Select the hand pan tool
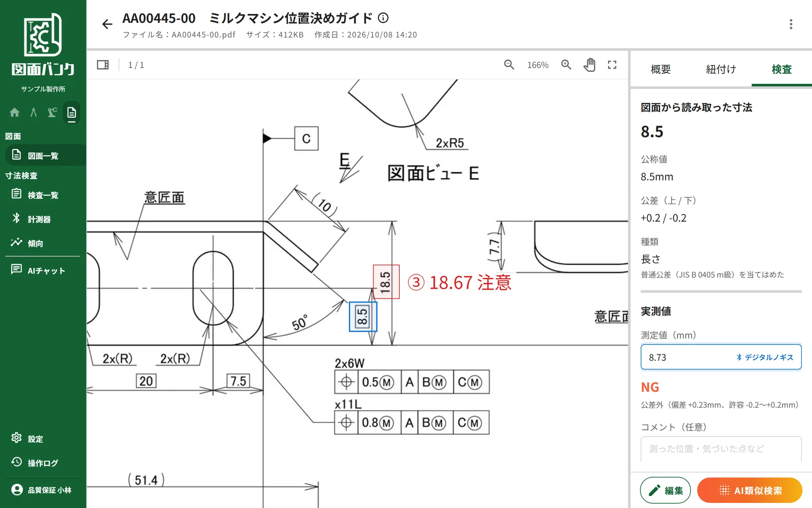The image size is (812, 508). 589,65
